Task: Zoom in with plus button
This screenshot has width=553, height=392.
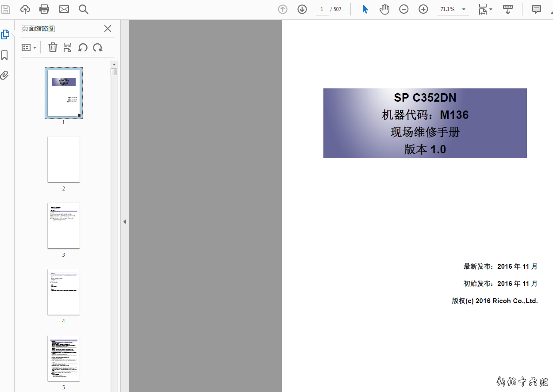Action: 423,9
